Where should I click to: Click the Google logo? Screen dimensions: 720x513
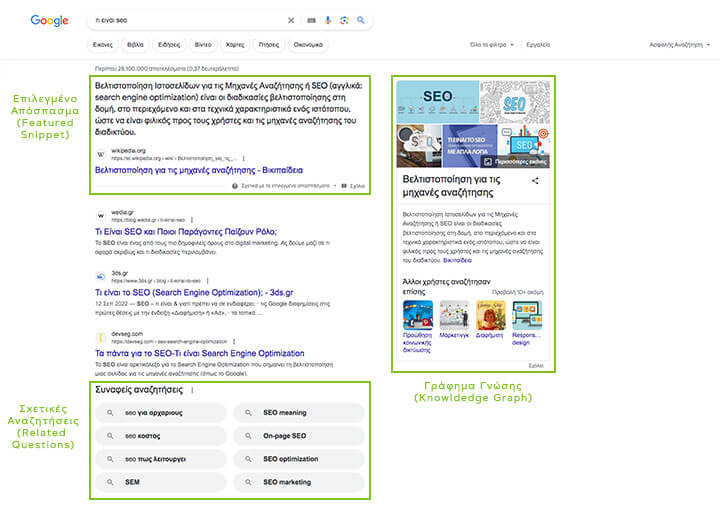coord(49,20)
